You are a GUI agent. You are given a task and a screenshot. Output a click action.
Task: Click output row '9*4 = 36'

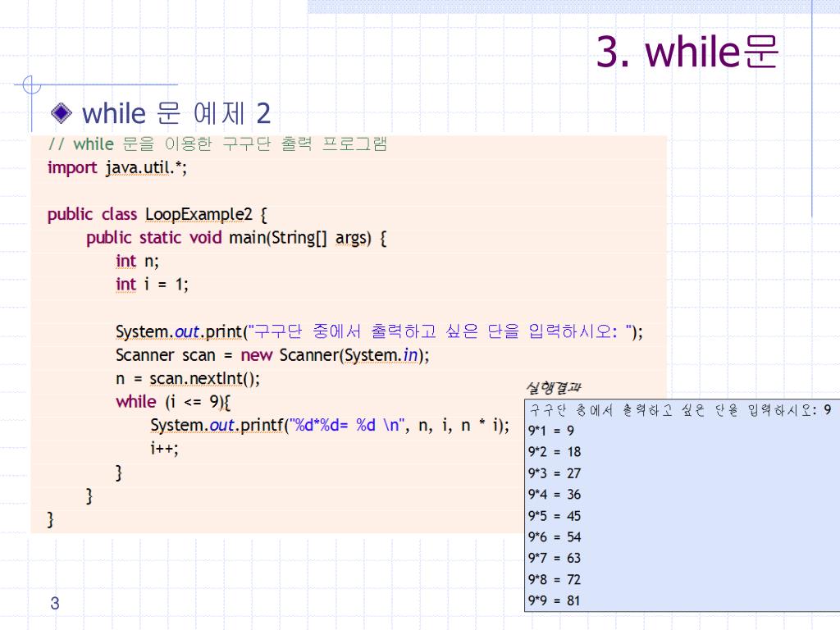tap(554, 494)
